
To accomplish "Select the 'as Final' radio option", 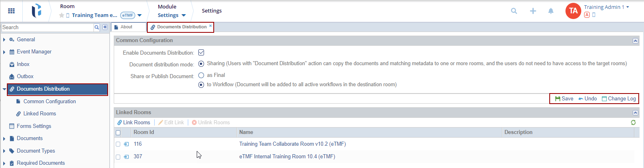I will point(201,75).
